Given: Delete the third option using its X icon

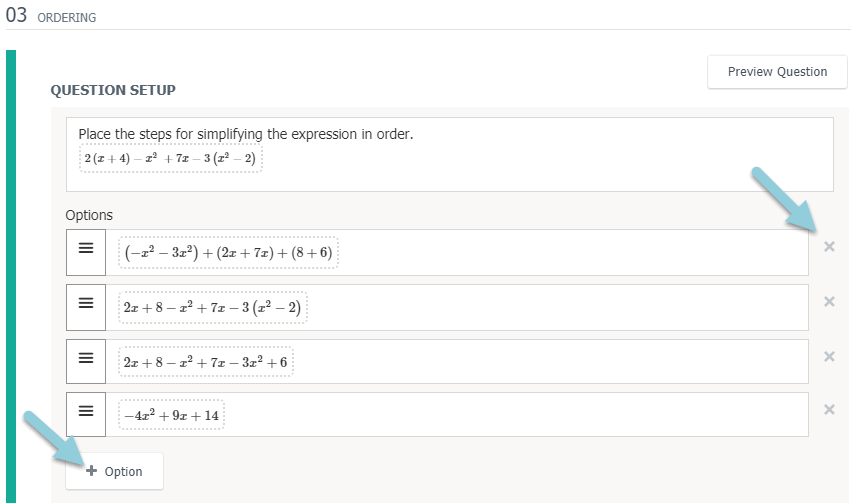Looking at the screenshot, I should point(829,356).
